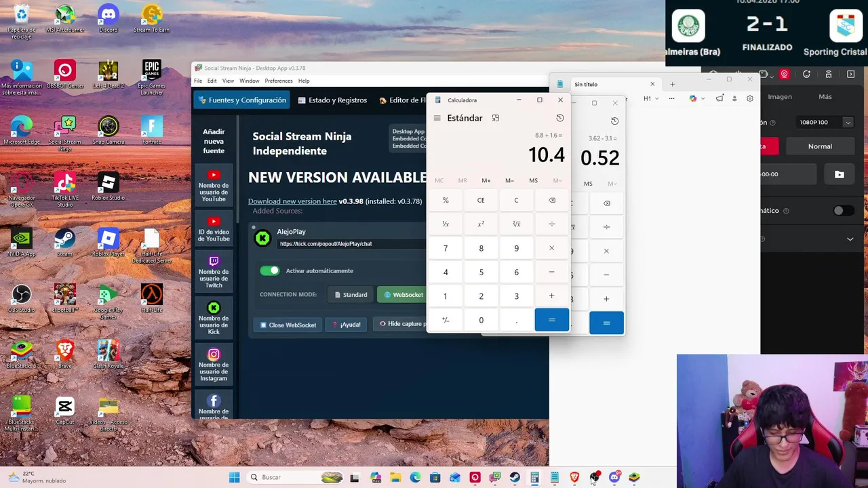
Task: Click the green Kick logo for AlejoPlay source
Action: (x=262, y=238)
